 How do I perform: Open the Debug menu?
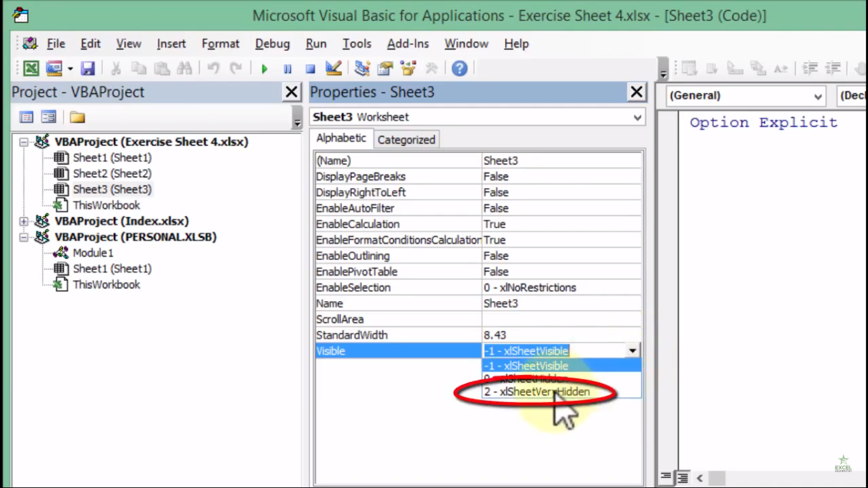[x=273, y=44]
